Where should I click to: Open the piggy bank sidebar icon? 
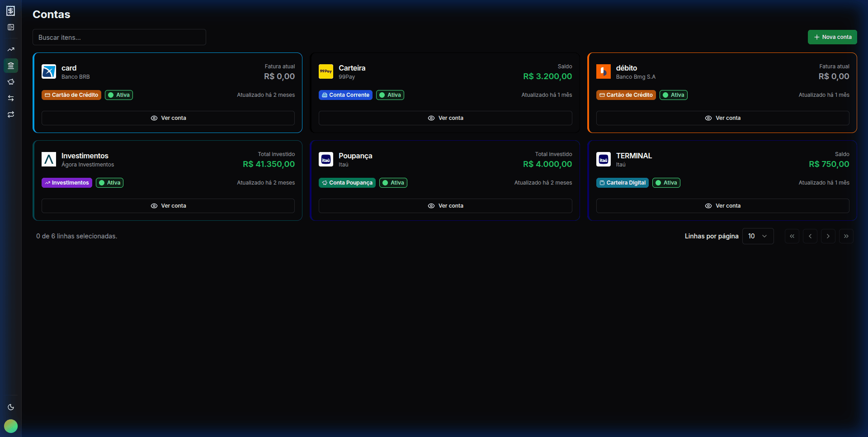[x=11, y=82]
